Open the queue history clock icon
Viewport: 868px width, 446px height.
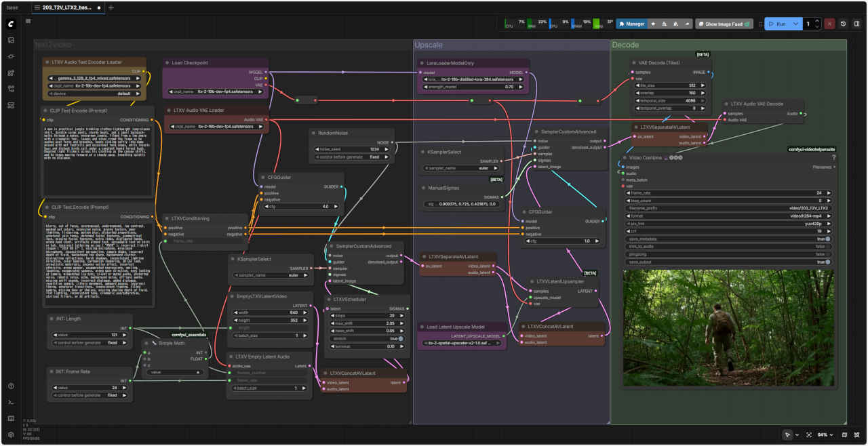[844, 24]
